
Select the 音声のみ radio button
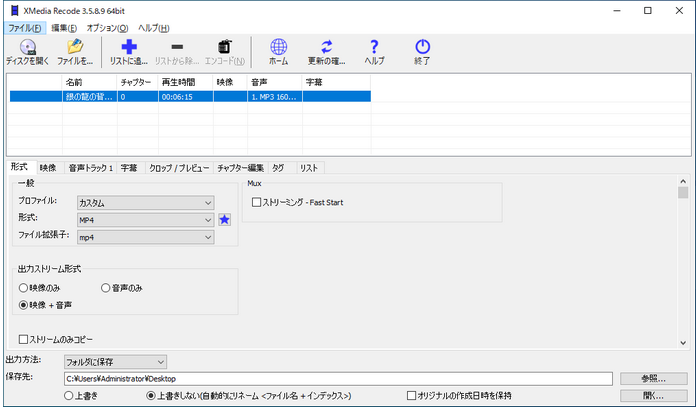click(x=106, y=288)
